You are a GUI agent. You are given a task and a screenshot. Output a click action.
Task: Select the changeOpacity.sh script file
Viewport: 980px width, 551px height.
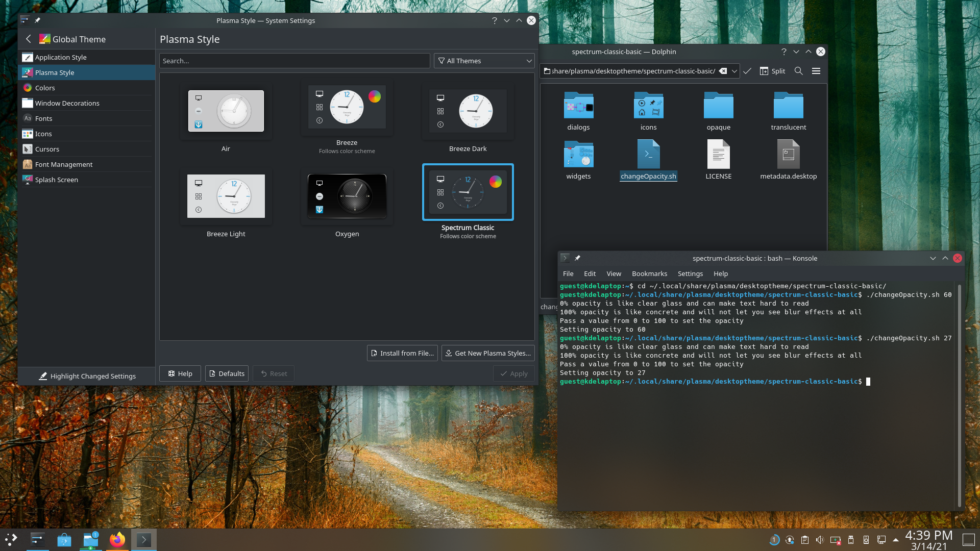click(648, 160)
